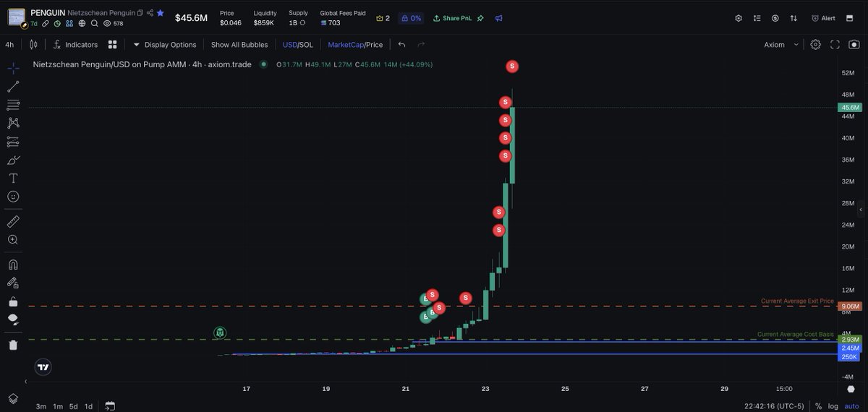Click the 0% lock badge
The width and height of the screenshot is (868, 412).
coord(411,18)
